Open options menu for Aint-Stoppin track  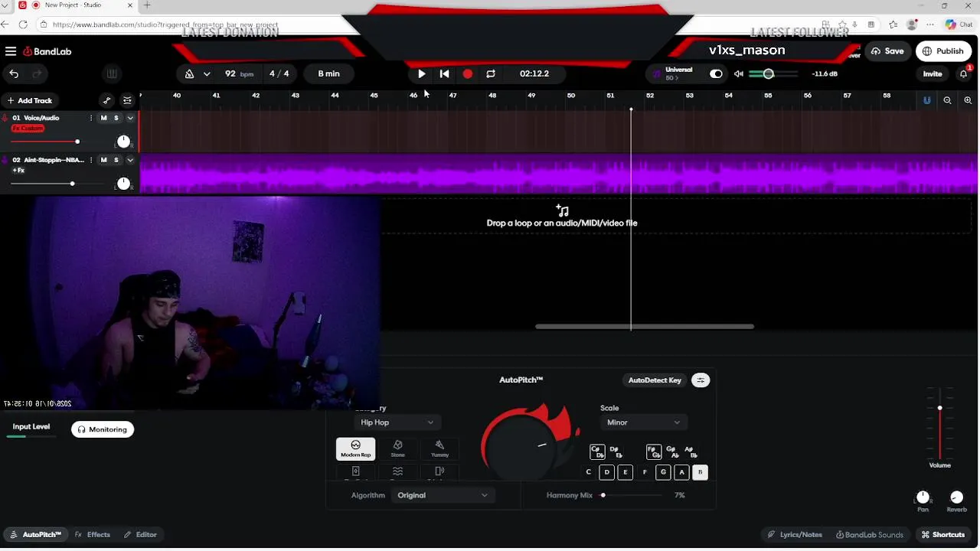point(91,160)
